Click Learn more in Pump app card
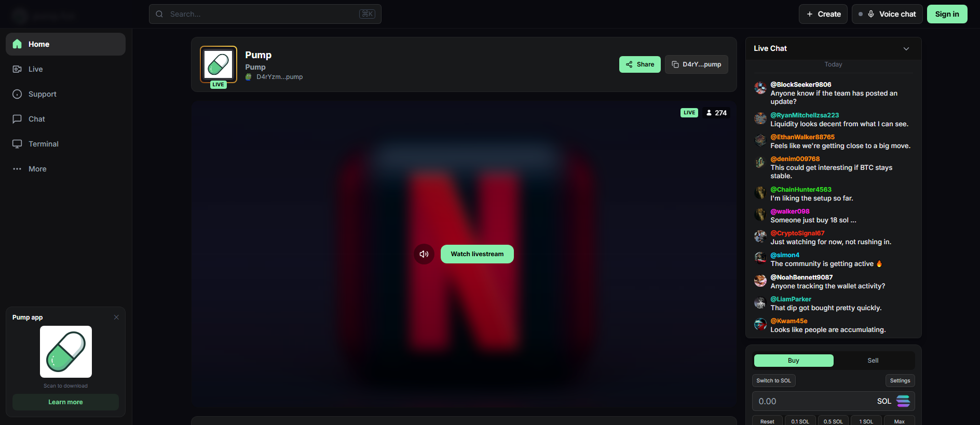 (65, 402)
